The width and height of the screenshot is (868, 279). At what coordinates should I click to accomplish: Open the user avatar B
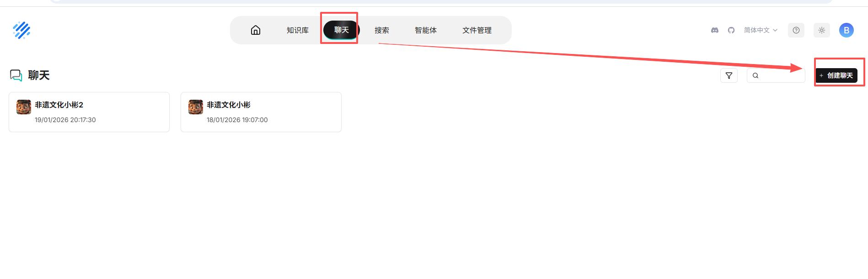click(x=847, y=30)
